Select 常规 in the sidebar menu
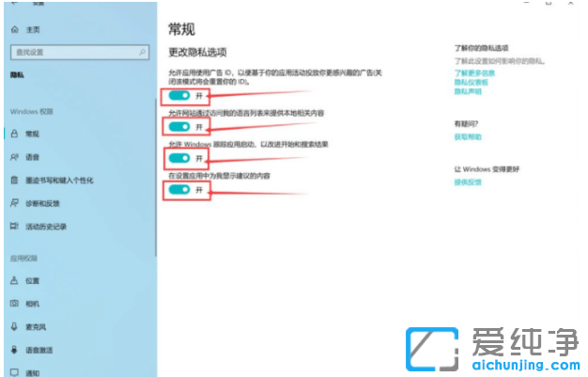Image resolution: width=588 pixels, height=377 pixels. point(33,134)
